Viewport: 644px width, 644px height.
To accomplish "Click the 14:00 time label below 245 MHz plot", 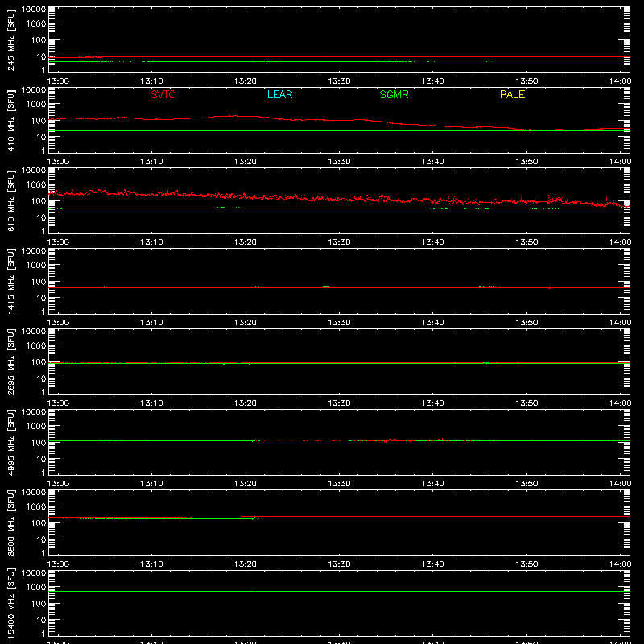I will click(x=620, y=81).
